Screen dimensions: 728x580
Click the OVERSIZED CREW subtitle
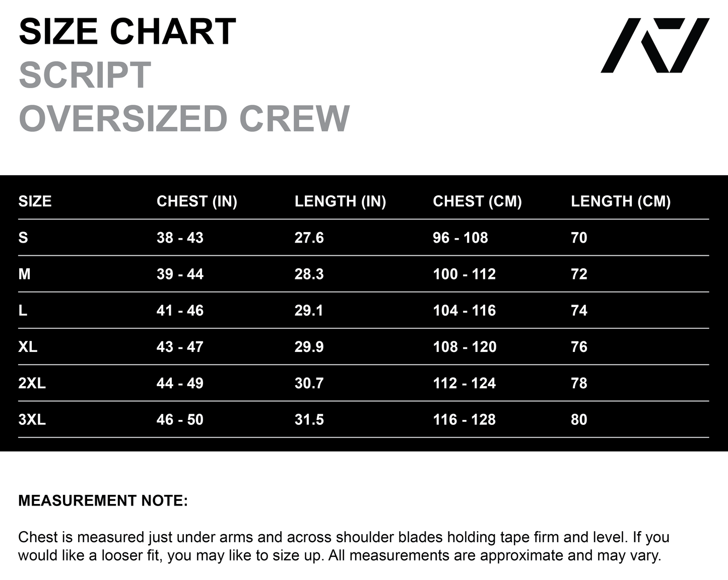184,119
